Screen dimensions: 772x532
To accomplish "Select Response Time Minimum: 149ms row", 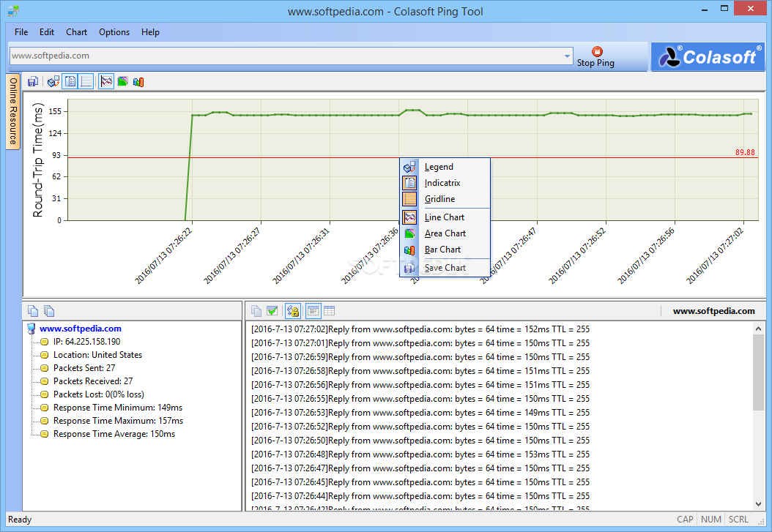I will tap(118, 408).
